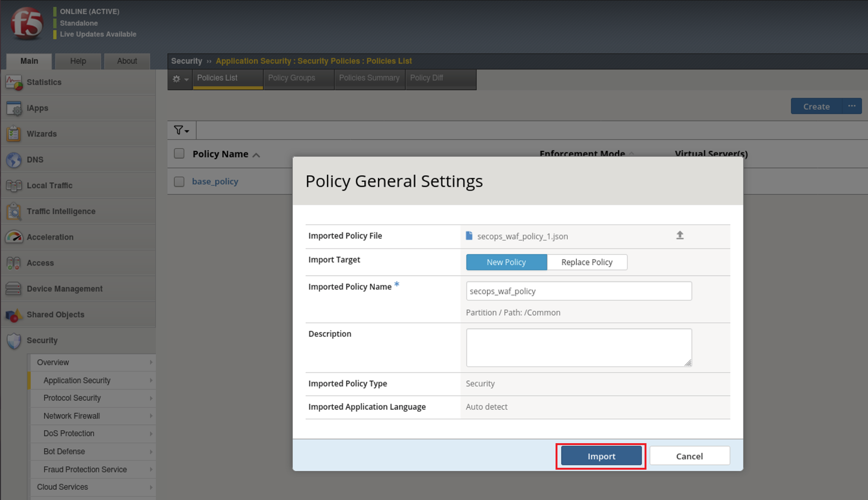Click the Create button
868x500 pixels.
click(x=816, y=106)
